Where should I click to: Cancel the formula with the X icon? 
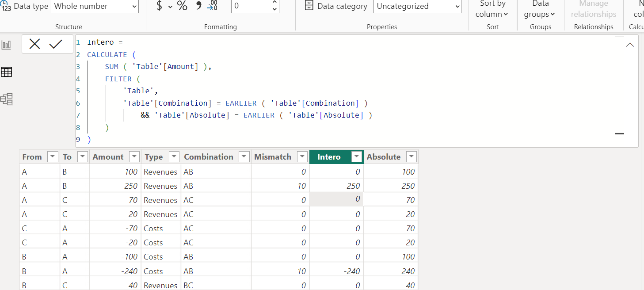point(35,44)
